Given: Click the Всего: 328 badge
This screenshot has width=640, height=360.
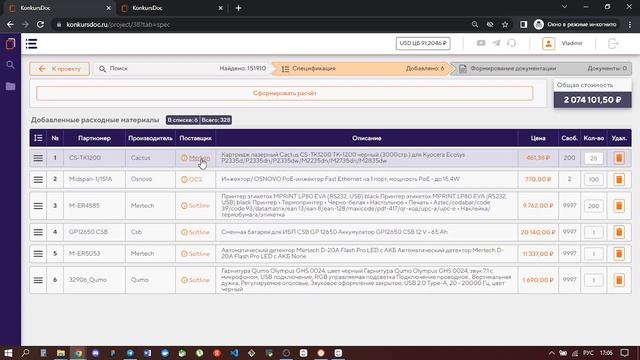Looking at the screenshot, I should 216,120.
